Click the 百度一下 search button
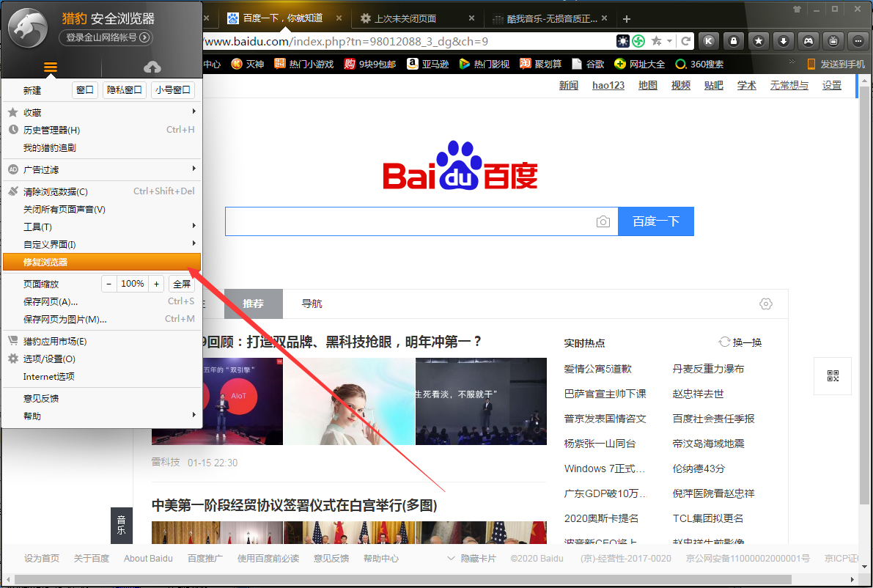The image size is (873, 588). [655, 221]
